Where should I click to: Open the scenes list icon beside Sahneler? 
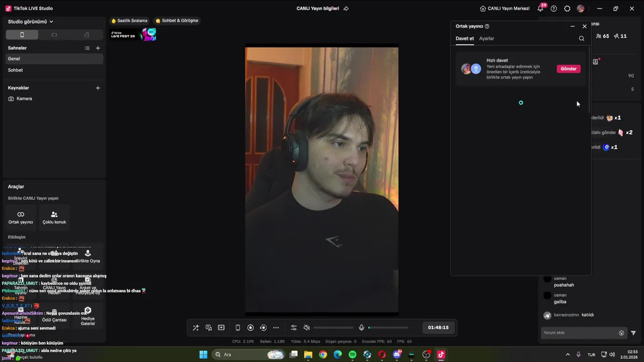[87, 48]
